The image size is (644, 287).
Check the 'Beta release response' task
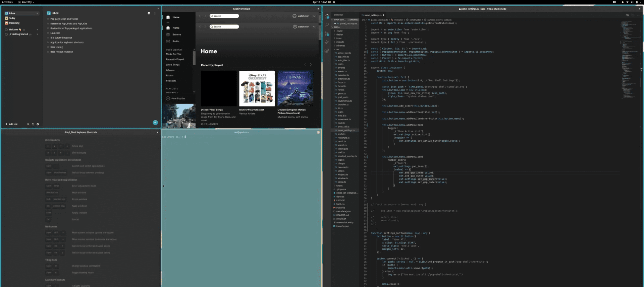click(x=48, y=52)
